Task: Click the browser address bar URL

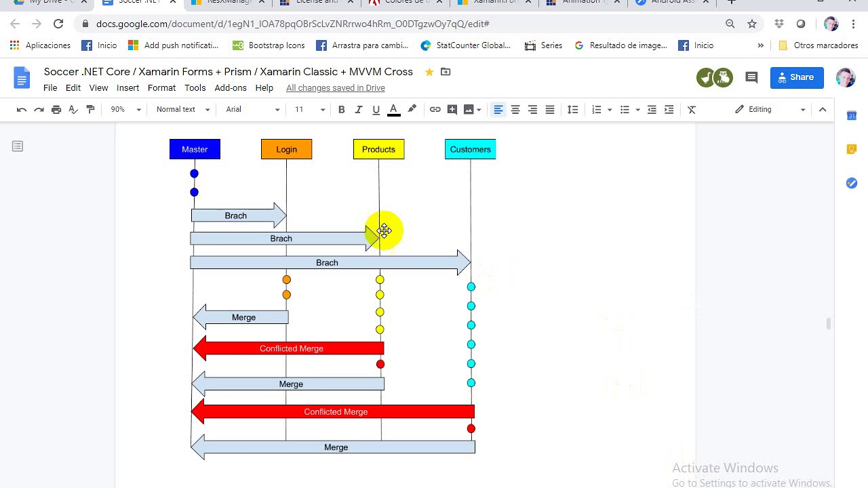Action: point(293,24)
